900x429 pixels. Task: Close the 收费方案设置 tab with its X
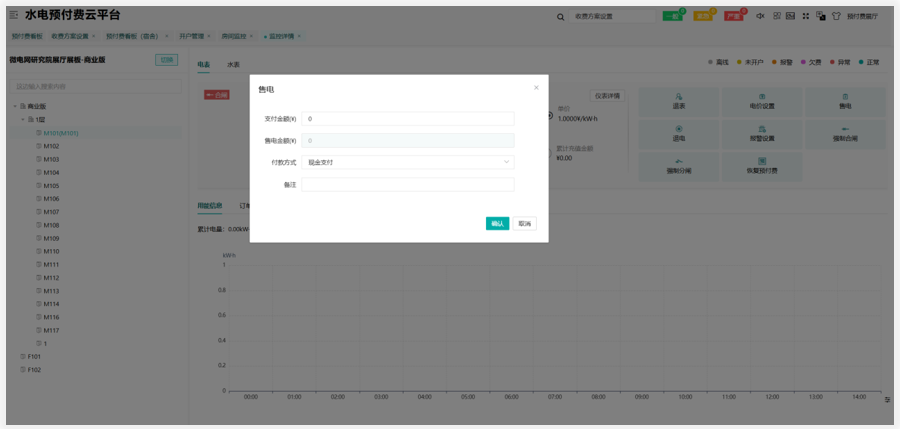pyautogui.click(x=94, y=36)
